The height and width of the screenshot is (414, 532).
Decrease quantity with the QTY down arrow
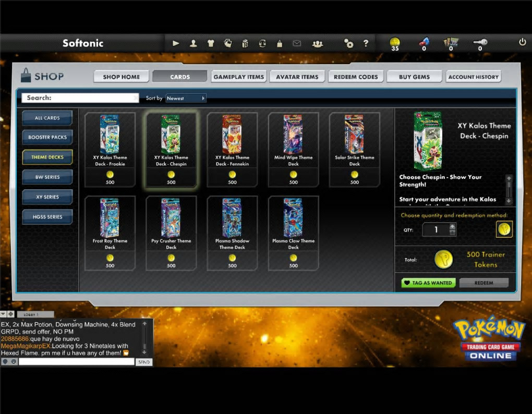(x=452, y=232)
